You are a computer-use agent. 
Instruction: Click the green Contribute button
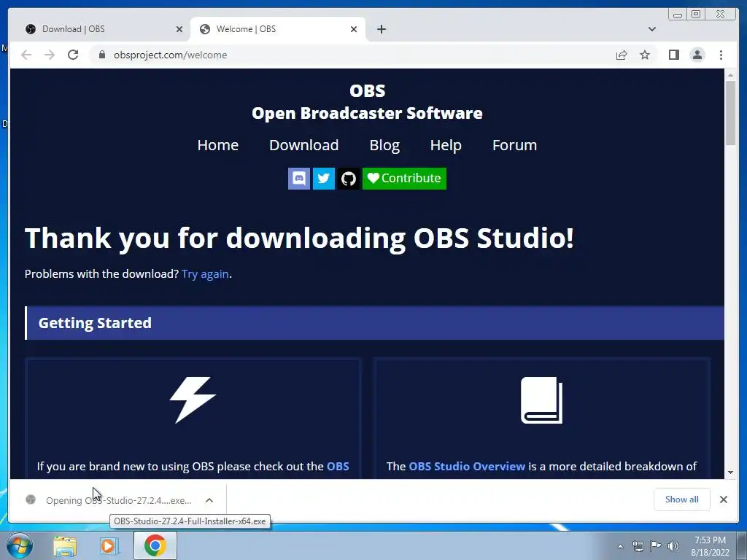tap(404, 179)
